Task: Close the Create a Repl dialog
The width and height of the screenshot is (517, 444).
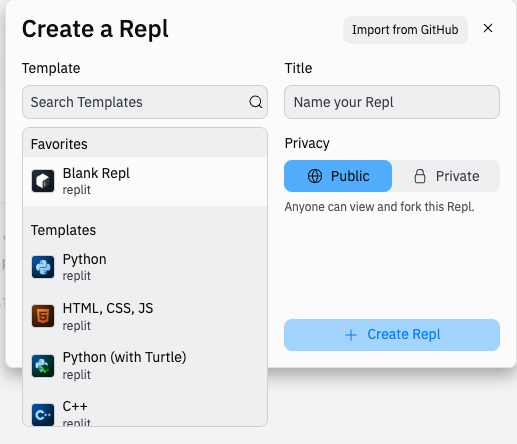Action: [x=488, y=28]
